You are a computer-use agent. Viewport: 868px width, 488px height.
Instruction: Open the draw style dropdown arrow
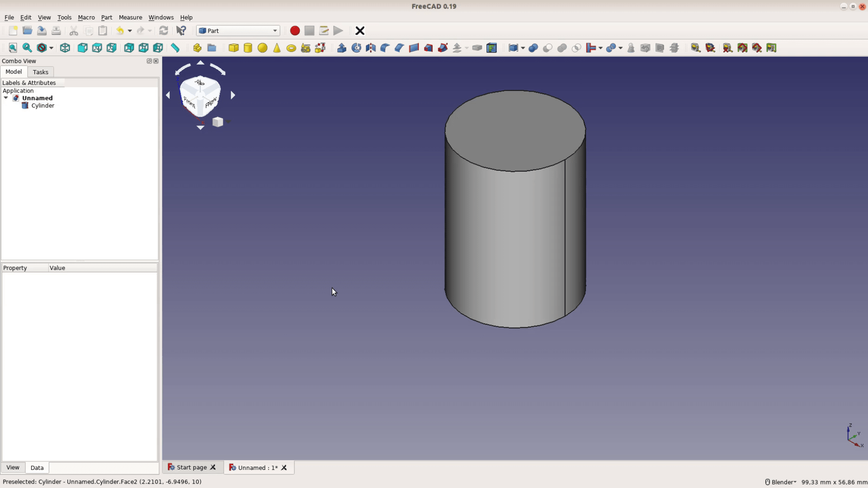click(x=51, y=48)
